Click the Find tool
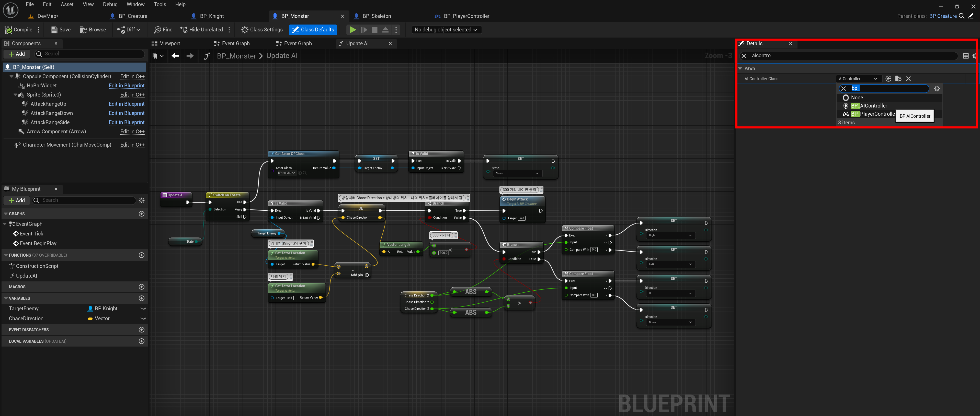Image resolution: width=980 pixels, height=416 pixels. [x=163, y=30]
